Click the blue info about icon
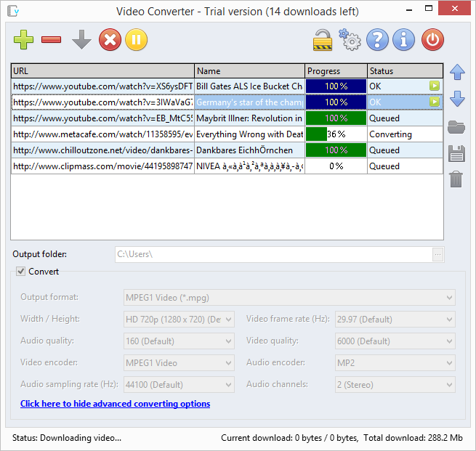Screen dimensions: 476x451 [x=404, y=39]
